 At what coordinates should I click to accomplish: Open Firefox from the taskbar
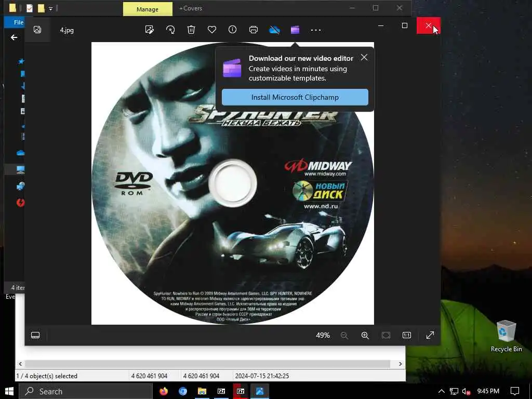[x=164, y=391]
